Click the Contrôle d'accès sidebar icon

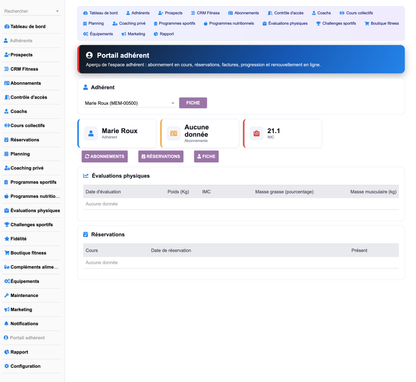pyautogui.click(x=6, y=97)
